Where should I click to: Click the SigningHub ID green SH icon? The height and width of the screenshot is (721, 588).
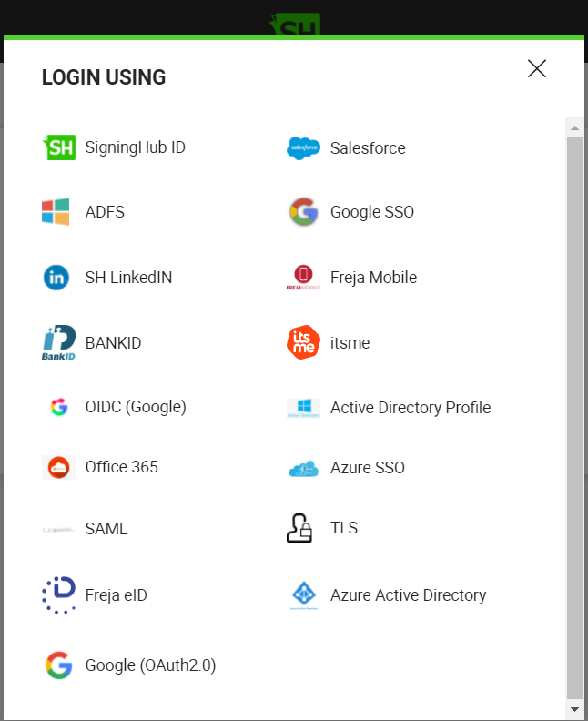pyautogui.click(x=59, y=147)
